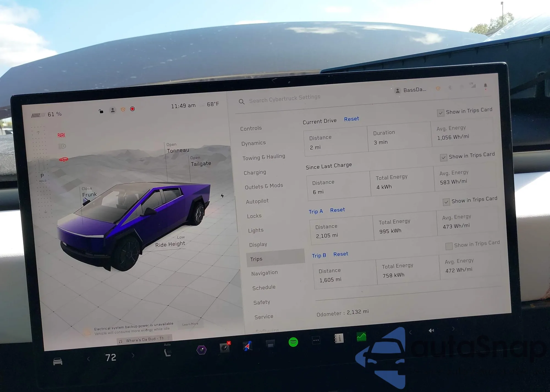Screen dimensions: 550x392
Task: Open notifications bell icon
Action: [x=485, y=86]
